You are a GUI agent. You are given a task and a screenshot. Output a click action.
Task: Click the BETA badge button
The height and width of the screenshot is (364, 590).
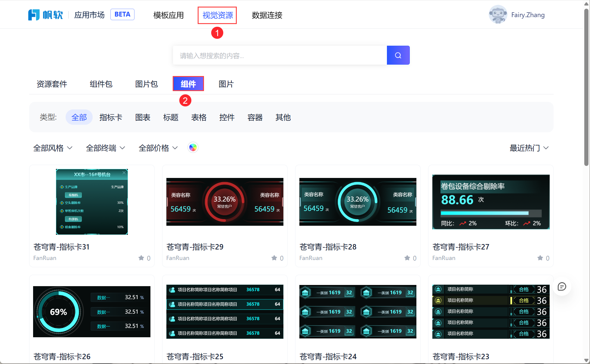point(122,14)
